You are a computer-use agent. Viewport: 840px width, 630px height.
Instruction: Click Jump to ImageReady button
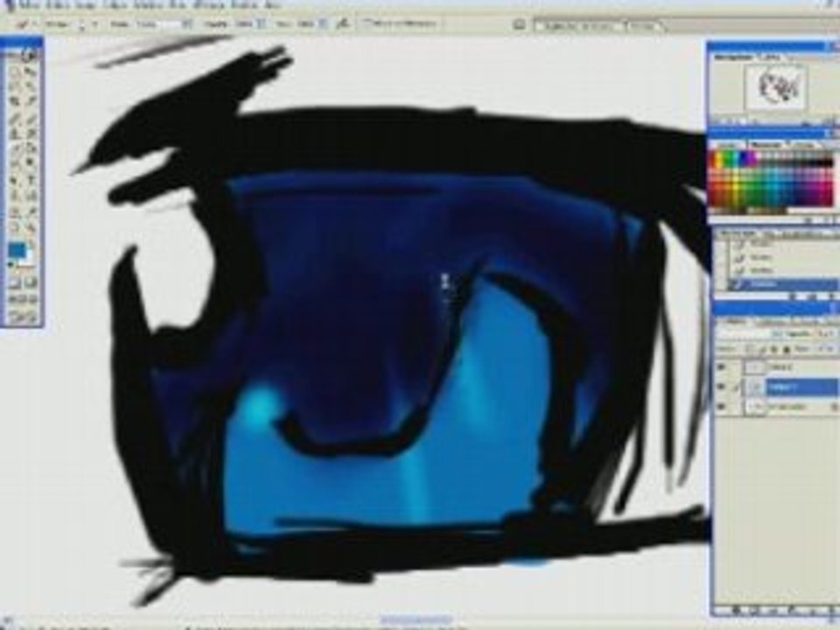coord(23,318)
